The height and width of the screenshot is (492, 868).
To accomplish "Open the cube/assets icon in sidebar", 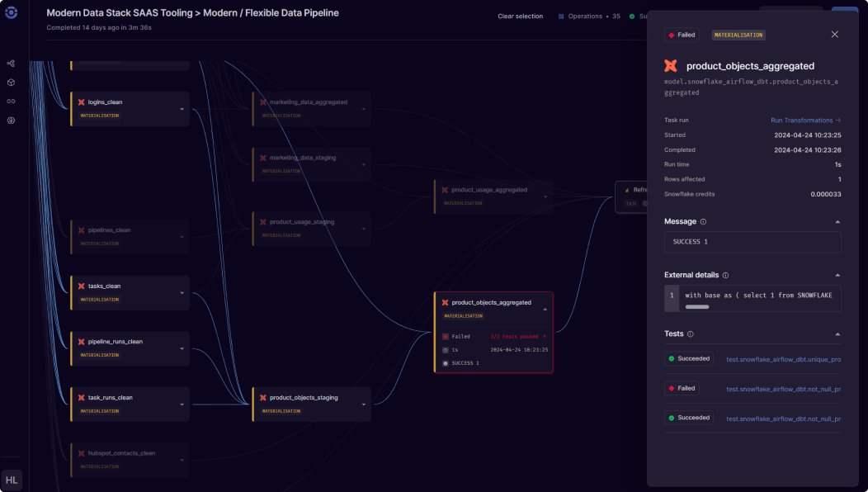I will pos(11,82).
